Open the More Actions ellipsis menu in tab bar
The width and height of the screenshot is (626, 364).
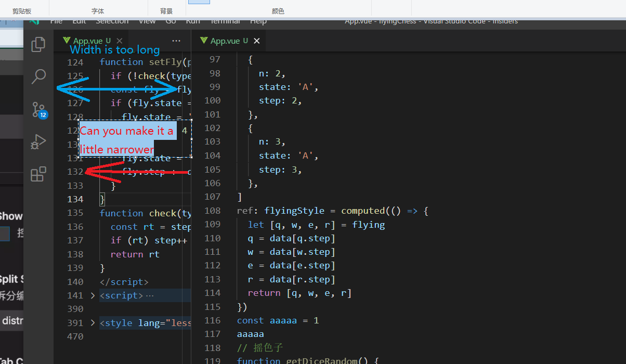(176, 40)
